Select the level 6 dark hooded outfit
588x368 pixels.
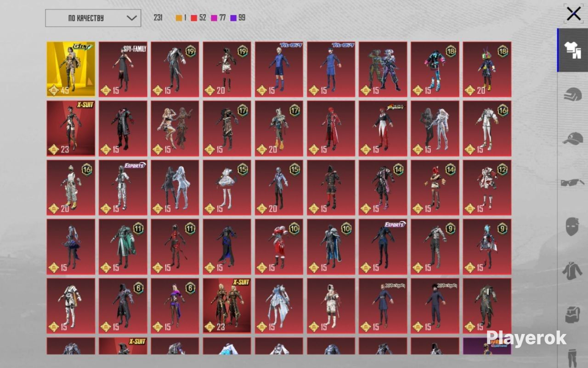[x=123, y=305]
